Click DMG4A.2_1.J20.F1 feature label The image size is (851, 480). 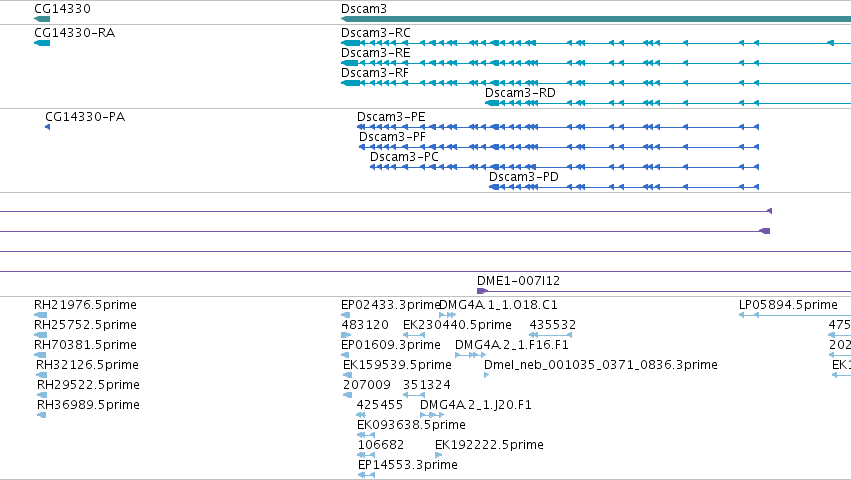pos(476,405)
